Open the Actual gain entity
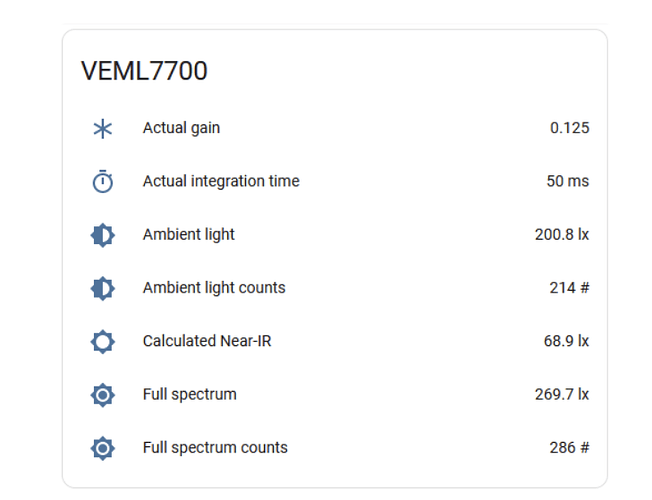The width and height of the screenshot is (652, 500). (x=181, y=128)
